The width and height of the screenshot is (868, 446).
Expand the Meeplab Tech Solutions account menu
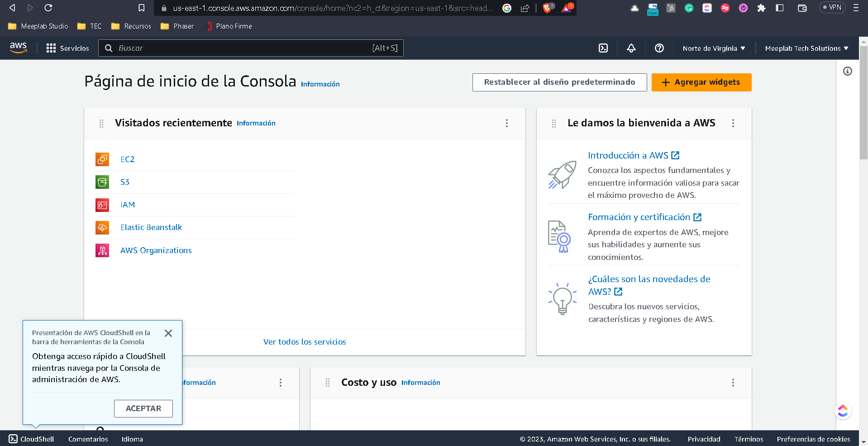(x=806, y=48)
